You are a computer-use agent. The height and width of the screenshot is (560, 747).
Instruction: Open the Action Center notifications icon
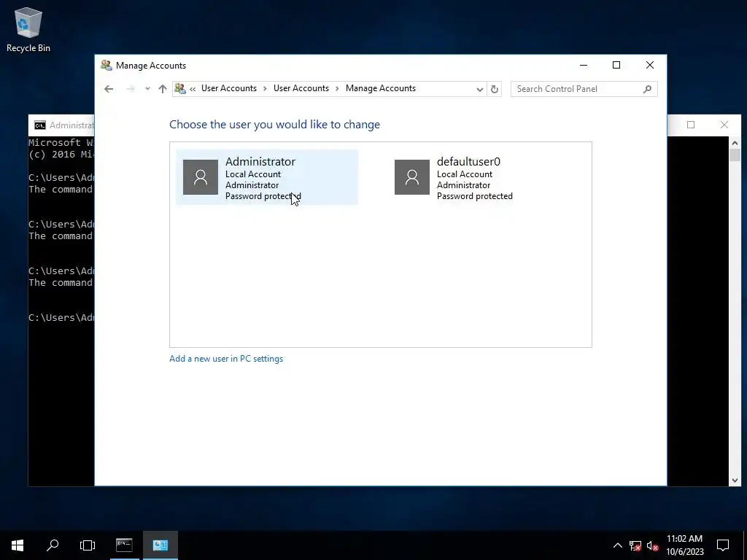pyautogui.click(x=723, y=545)
